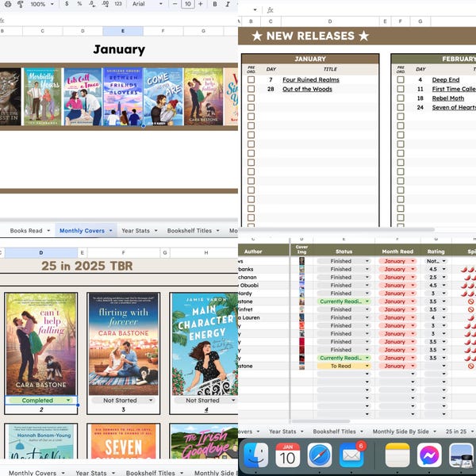Check the empty January checkbox just below Out of the Woods
The width and height of the screenshot is (476, 476).
pyautogui.click(x=251, y=98)
